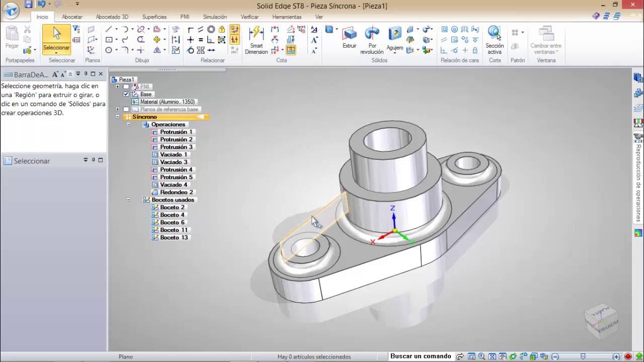644x362 pixels.
Task: Select the move sketch tool in Dibujo
Action: point(157,40)
